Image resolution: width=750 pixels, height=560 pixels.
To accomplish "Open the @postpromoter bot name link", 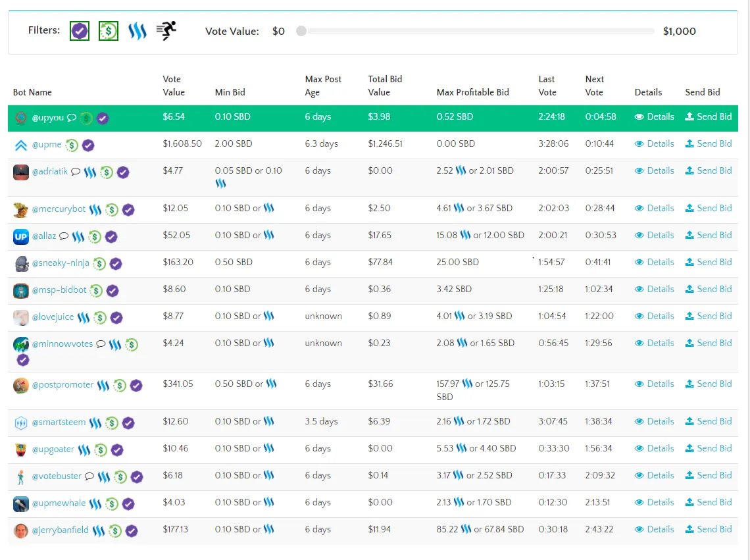I will [x=63, y=384].
